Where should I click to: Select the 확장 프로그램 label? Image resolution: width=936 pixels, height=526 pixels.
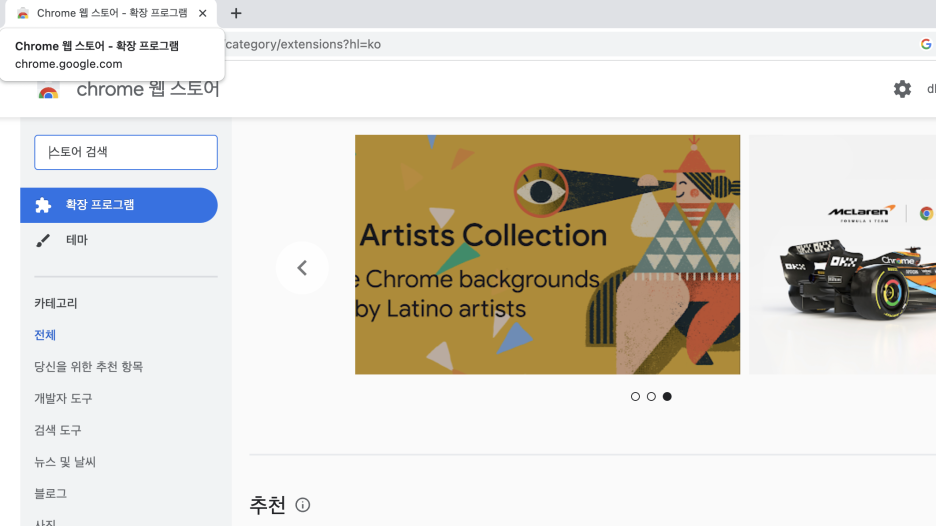[100, 205]
